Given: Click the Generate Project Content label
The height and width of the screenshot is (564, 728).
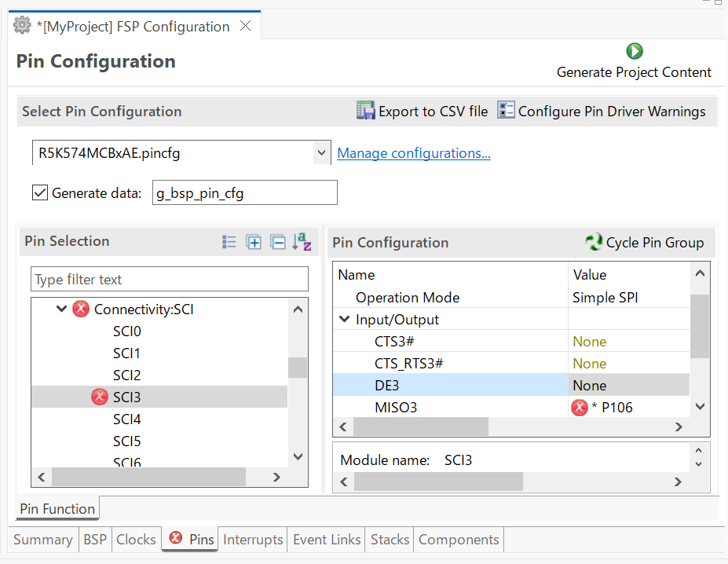Looking at the screenshot, I should click(x=634, y=72).
